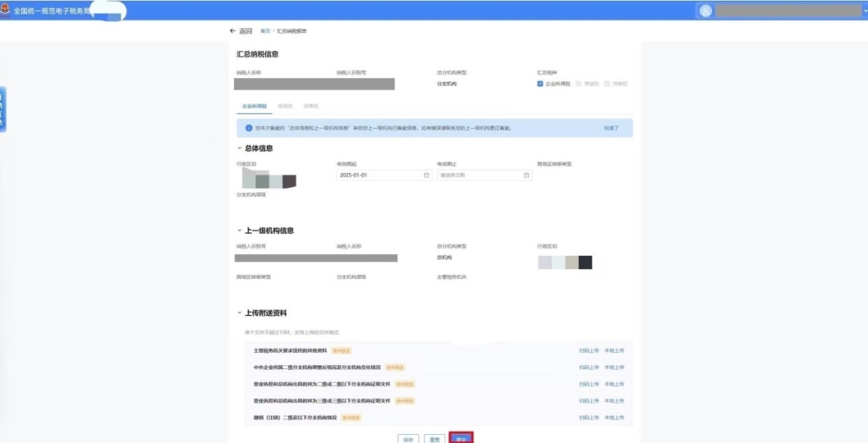Click the tax bureau emblem logo
The width and height of the screenshot is (868, 443).
pos(6,10)
